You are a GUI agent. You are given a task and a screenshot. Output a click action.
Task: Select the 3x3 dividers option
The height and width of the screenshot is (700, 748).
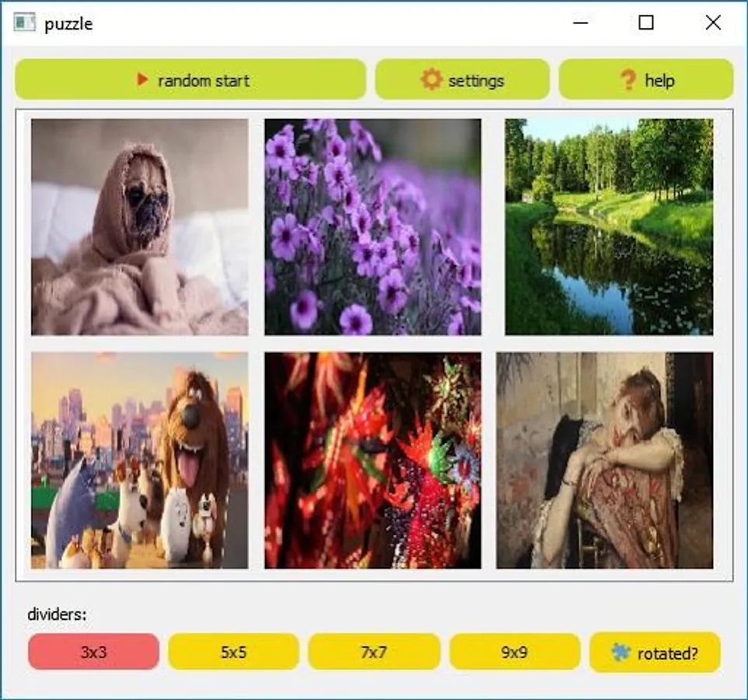[93, 652]
